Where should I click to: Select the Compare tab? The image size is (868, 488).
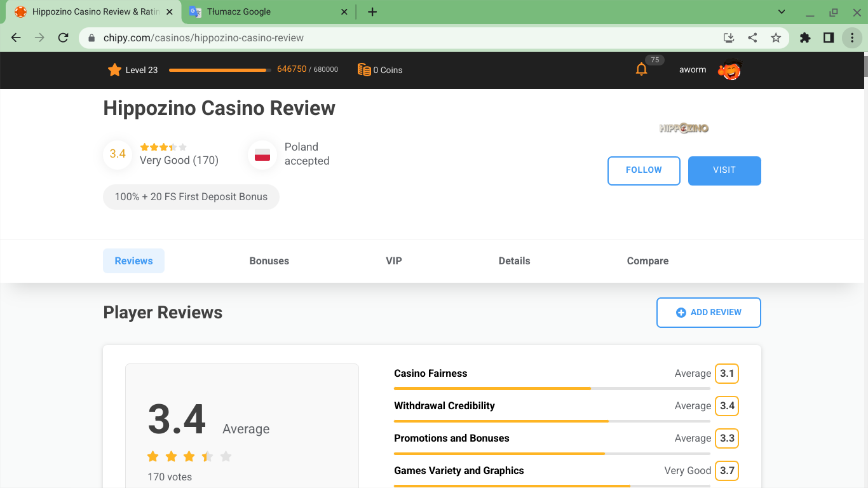pos(648,261)
